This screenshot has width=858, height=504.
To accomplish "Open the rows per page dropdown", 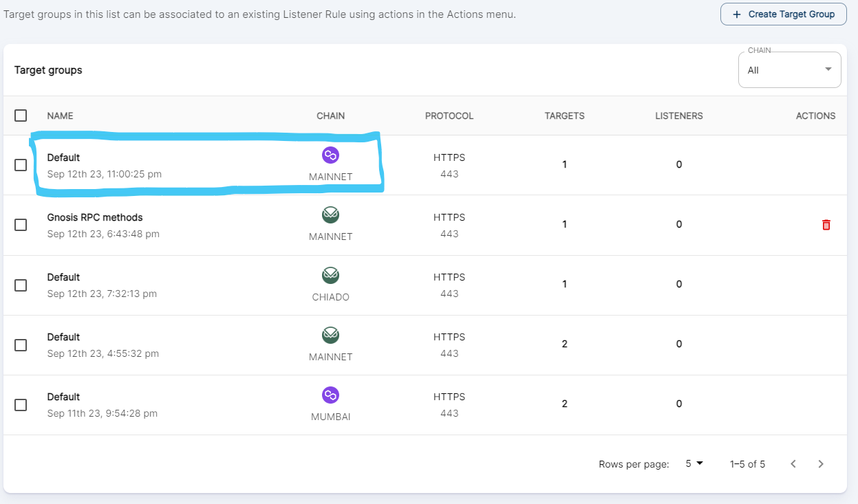I will [694, 463].
